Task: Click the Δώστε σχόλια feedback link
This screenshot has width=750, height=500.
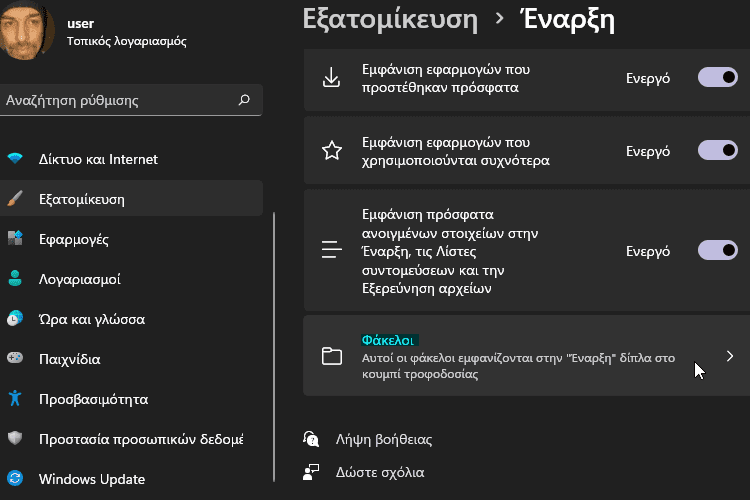Action: point(380,472)
